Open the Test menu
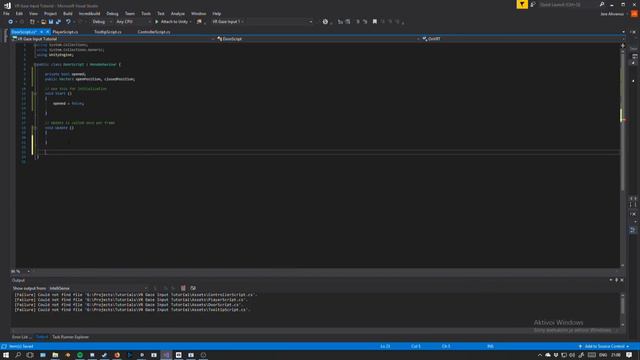640x360 pixels. [x=161, y=13]
